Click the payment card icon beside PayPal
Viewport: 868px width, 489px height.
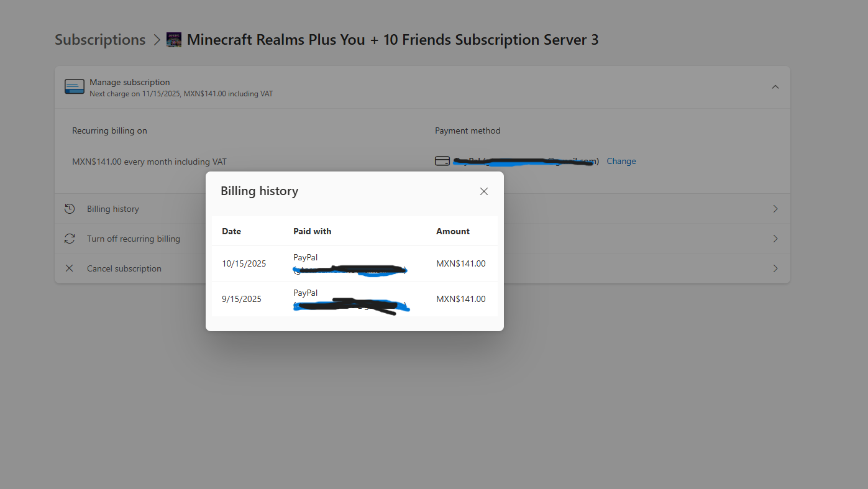442,162
